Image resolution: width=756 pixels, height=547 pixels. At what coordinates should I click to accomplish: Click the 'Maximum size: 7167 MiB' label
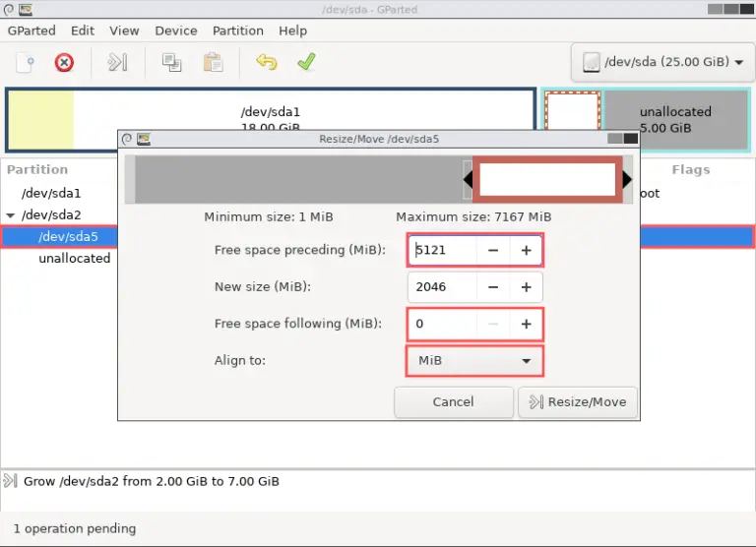[x=473, y=216]
